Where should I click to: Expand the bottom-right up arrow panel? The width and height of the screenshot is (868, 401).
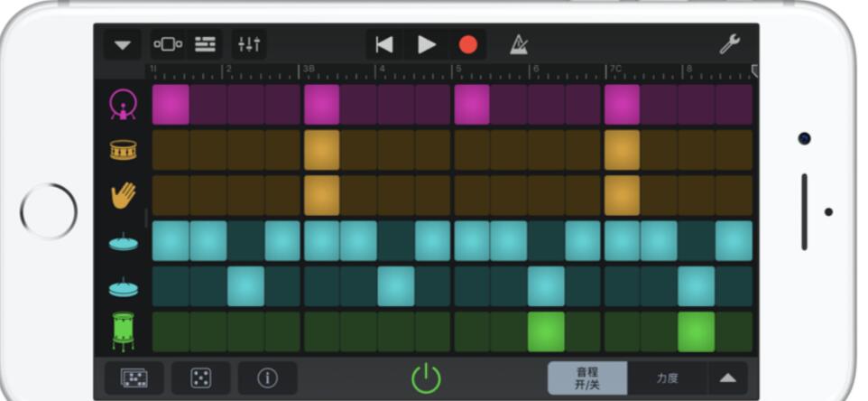[x=727, y=378]
